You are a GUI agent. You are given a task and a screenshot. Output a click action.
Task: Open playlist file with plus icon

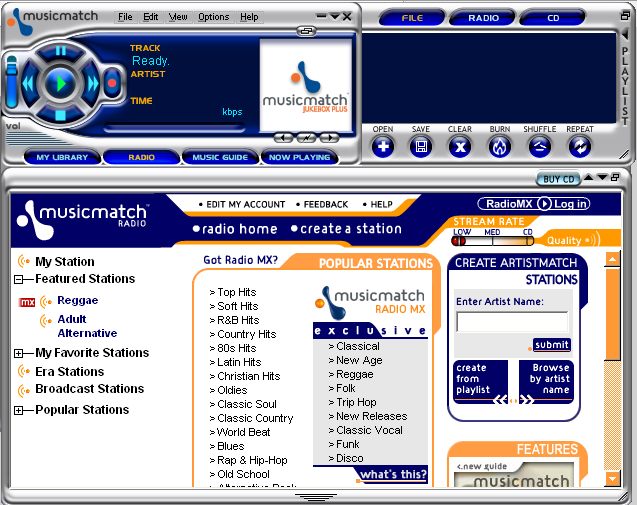(383, 147)
